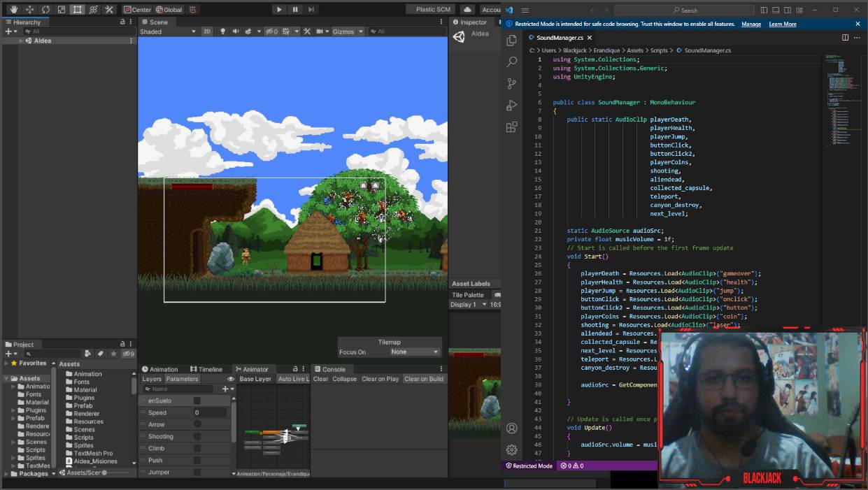Toggle 2D view in Scene

tap(207, 31)
